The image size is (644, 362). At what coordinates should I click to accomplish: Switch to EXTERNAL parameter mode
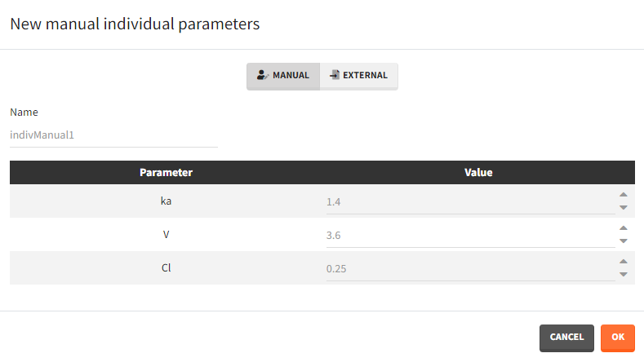358,76
